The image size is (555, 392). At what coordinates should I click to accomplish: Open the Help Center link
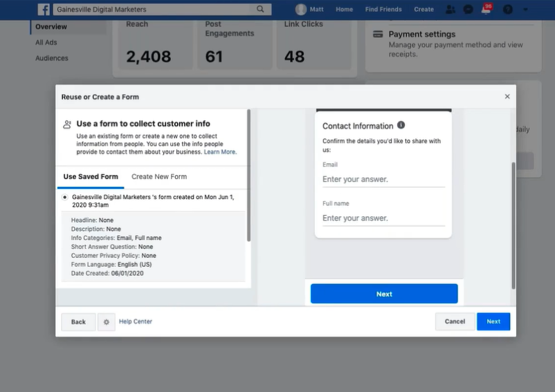pos(136,321)
